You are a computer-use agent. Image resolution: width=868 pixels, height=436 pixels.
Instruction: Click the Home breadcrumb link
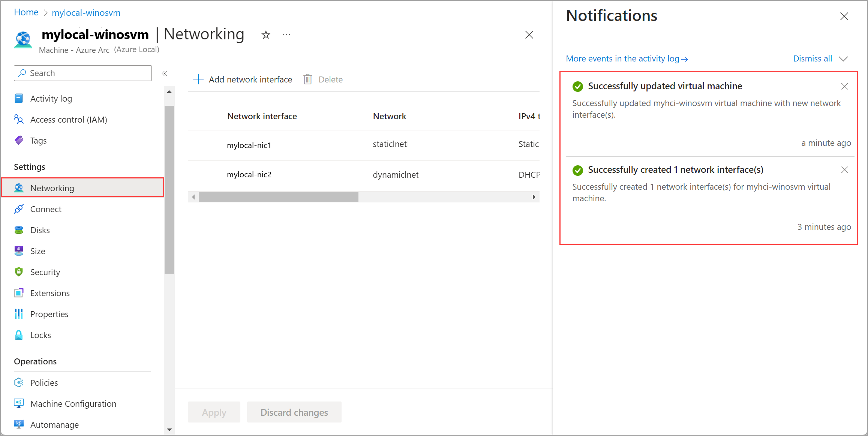(x=26, y=12)
